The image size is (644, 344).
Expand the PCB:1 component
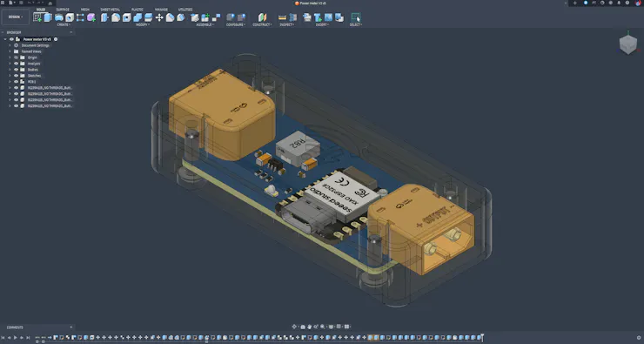[x=10, y=82]
